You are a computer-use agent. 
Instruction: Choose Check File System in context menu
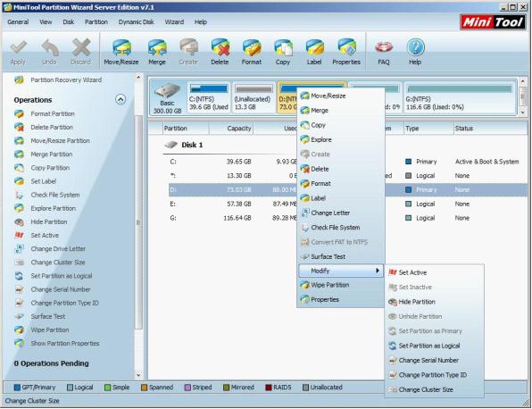[x=341, y=228]
